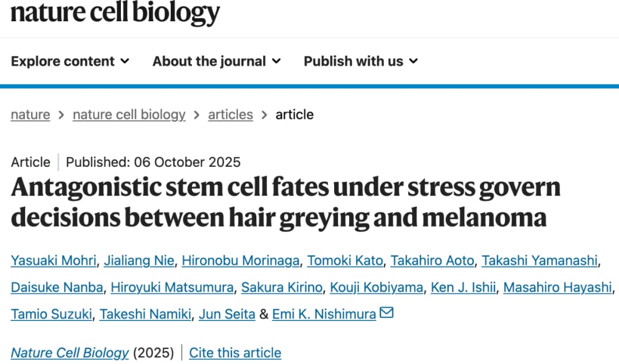The image size is (619, 364).
Task: Click the article title heading
Action: tap(285, 202)
